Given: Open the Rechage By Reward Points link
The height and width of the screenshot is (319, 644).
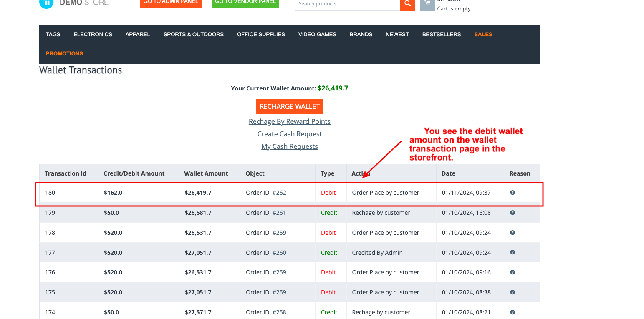Looking at the screenshot, I should (289, 122).
